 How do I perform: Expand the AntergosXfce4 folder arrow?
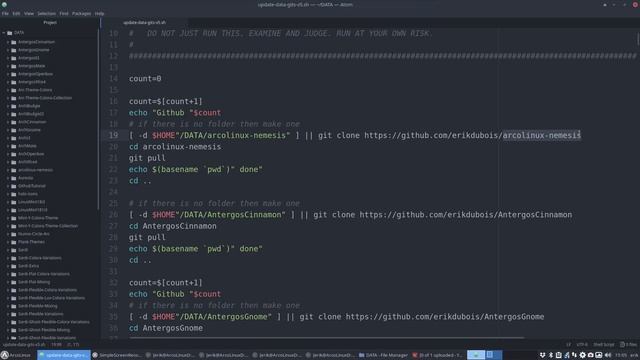pyautogui.click(x=8, y=82)
